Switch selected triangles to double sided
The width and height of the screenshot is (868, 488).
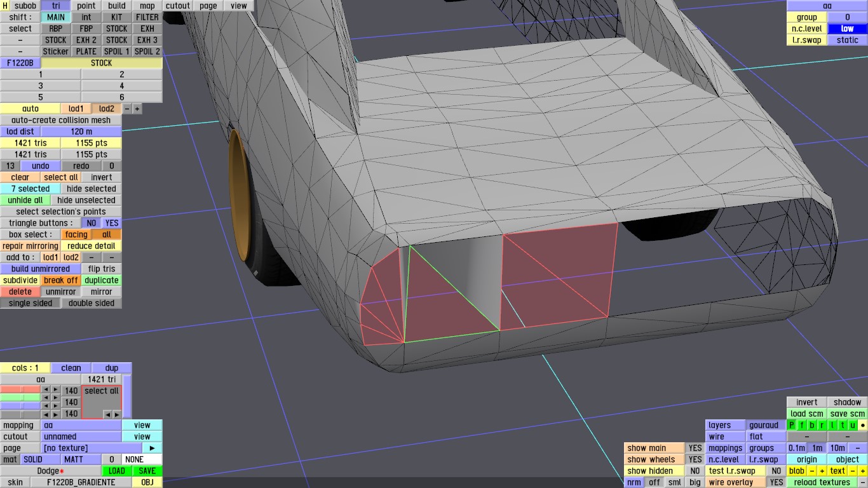pos(92,303)
